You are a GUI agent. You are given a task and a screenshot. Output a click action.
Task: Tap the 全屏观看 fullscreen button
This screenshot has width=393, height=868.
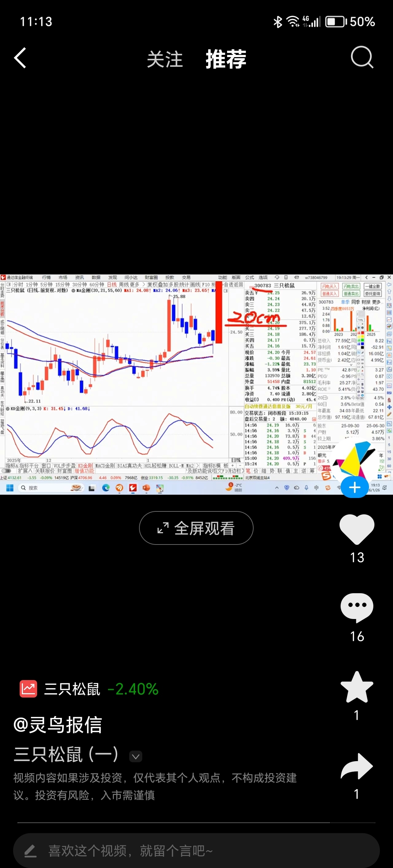coord(196,528)
